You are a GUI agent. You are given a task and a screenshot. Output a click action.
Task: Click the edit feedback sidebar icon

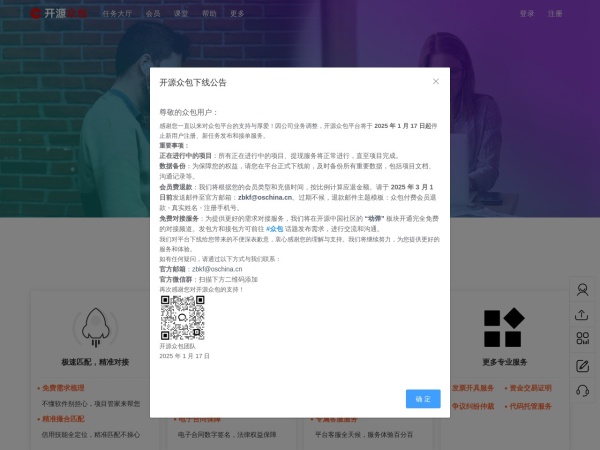pos(582,366)
